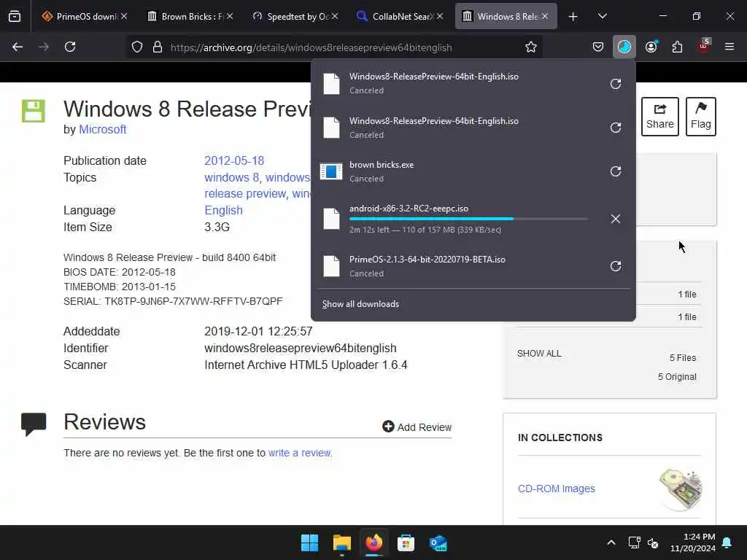
Task: Bookmark this page with the star
Action: coord(531,47)
